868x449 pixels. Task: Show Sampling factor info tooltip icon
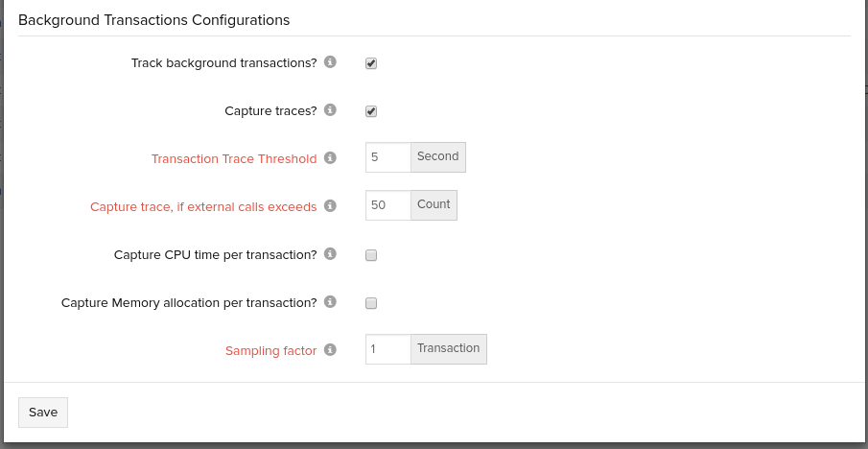330,350
